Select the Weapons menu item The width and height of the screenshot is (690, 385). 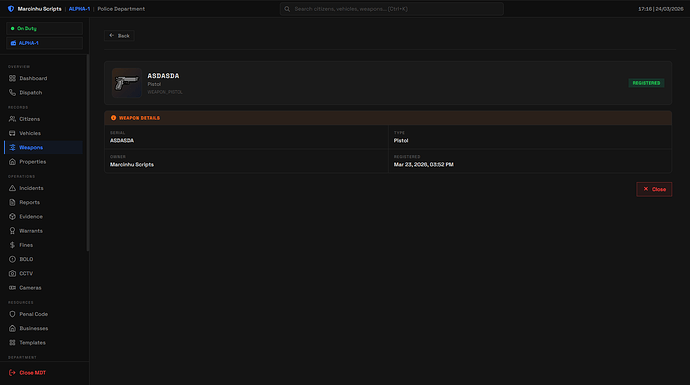pyautogui.click(x=43, y=147)
